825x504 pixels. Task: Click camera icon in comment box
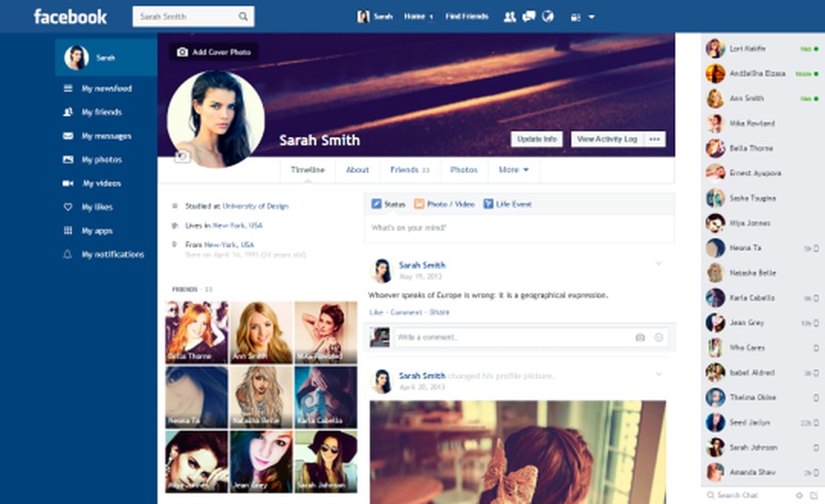point(640,338)
